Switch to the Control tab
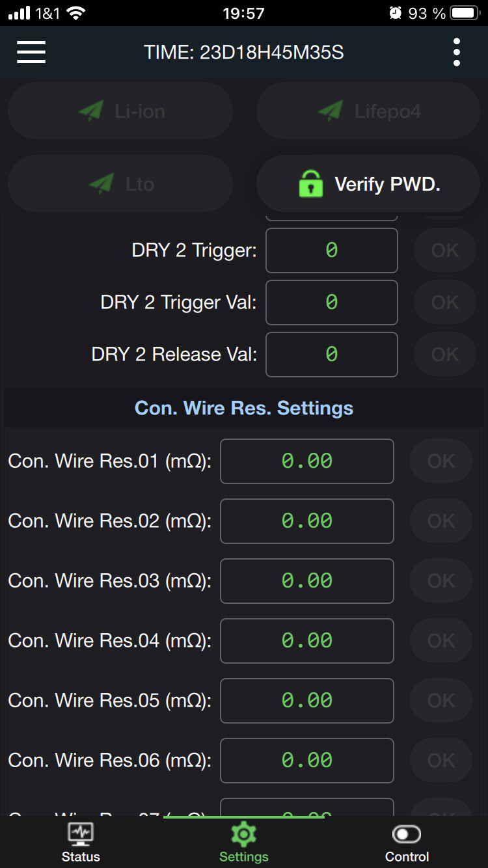The image size is (488, 868). click(x=407, y=843)
